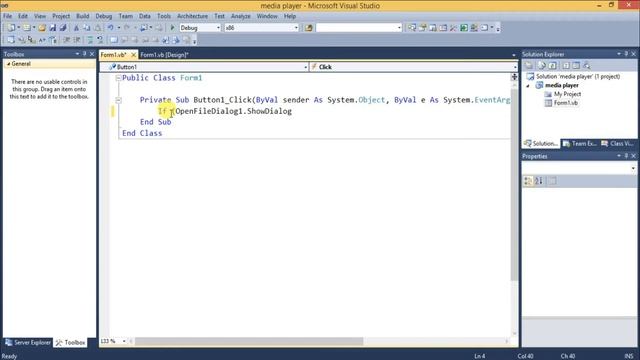640x360 pixels.
Task: Toggle auto-hide pin on Solution Explorer
Action: (626, 54)
